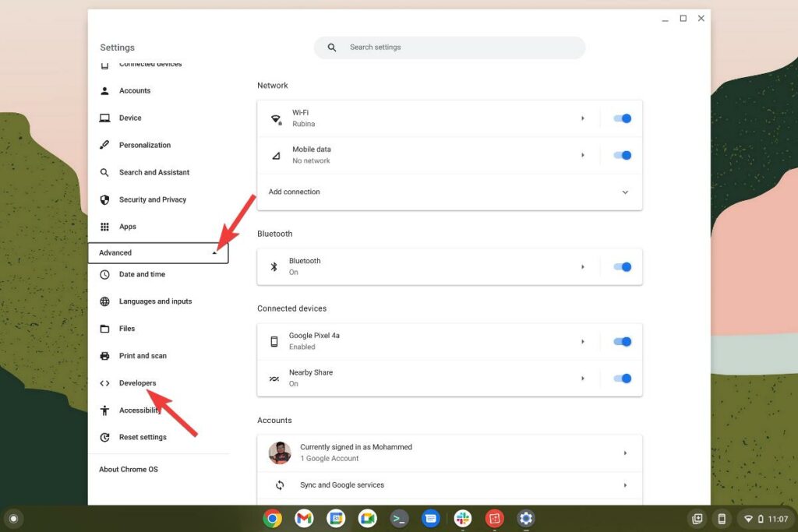Select Date and time in sidebar

(143, 274)
